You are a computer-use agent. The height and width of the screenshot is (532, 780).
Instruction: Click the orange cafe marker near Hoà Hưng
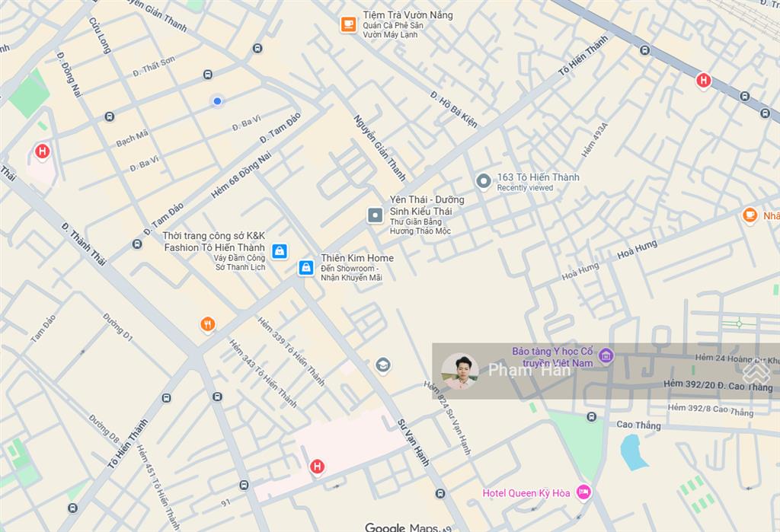tap(750, 216)
